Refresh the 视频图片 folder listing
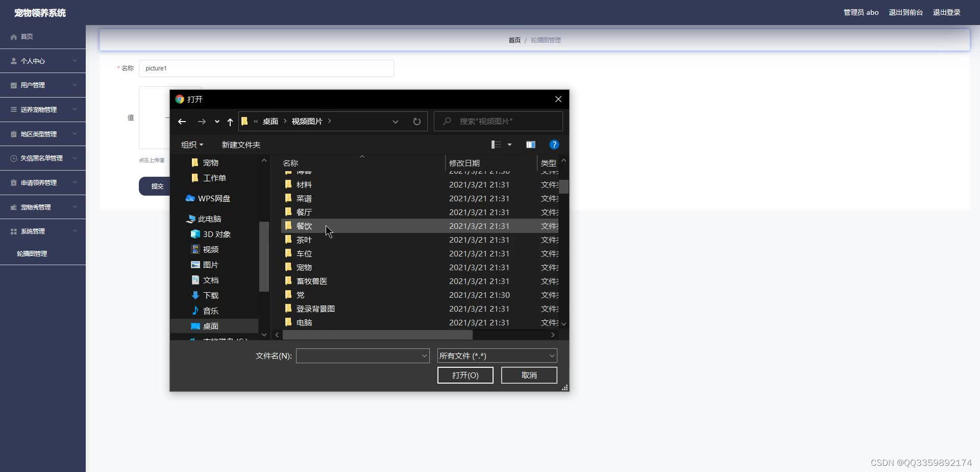 pos(417,122)
